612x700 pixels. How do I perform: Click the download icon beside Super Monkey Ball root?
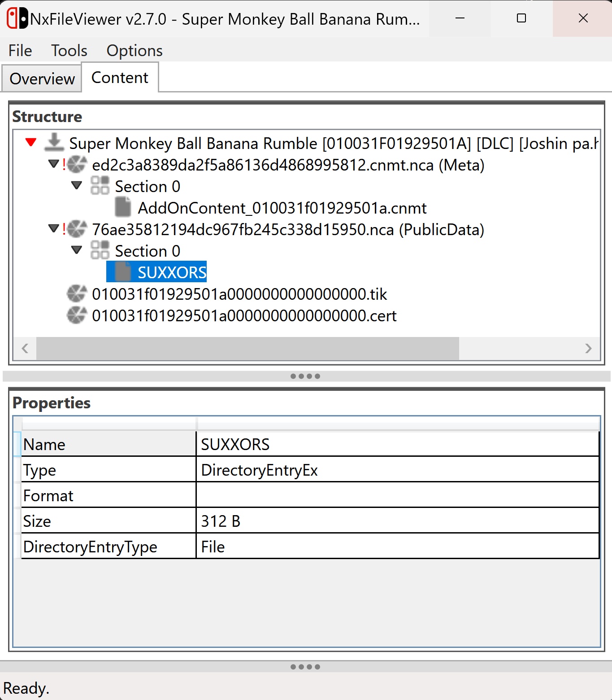[54, 143]
